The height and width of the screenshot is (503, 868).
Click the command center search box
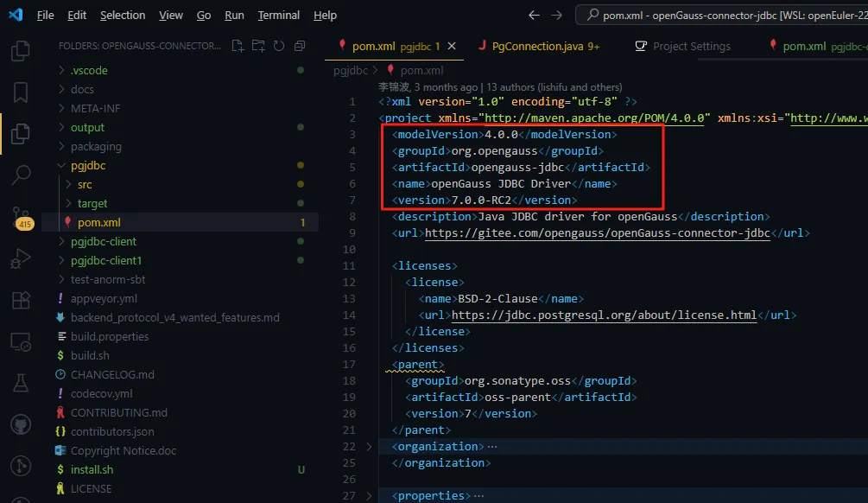[x=722, y=16]
